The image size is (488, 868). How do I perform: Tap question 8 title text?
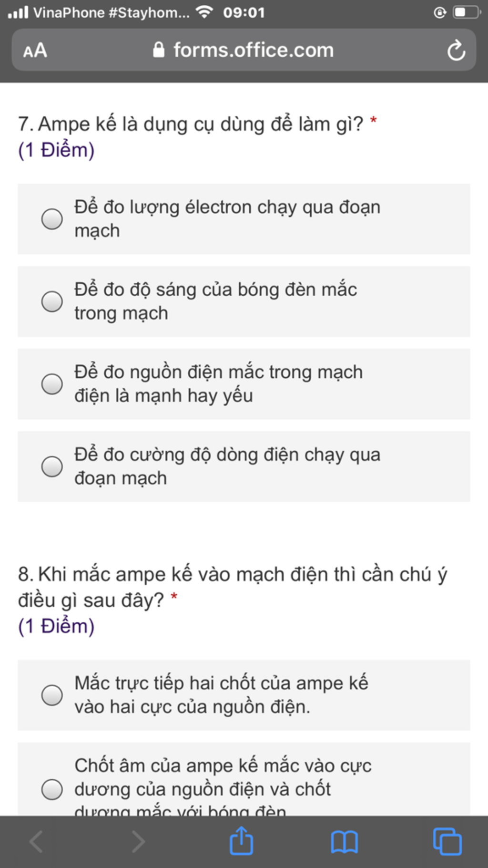click(233, 587)
